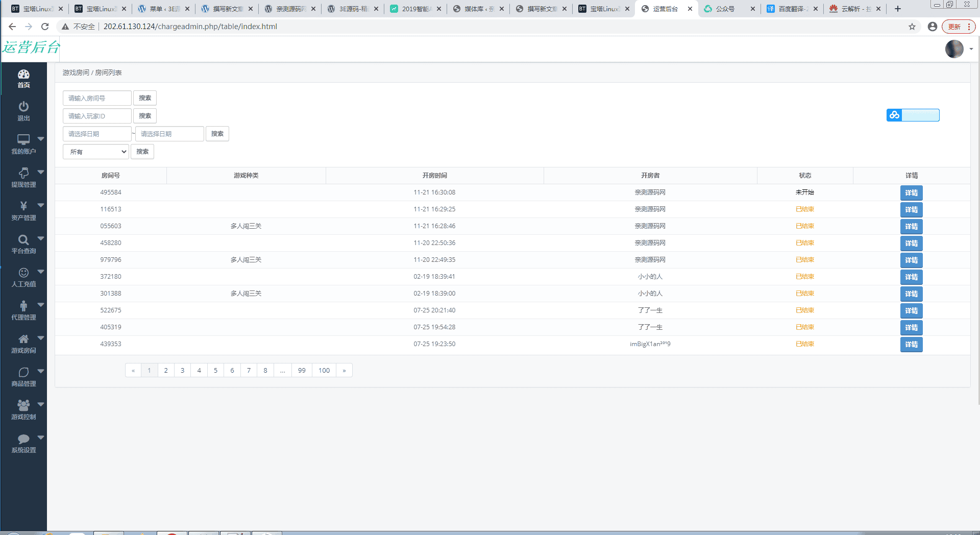Click 搜索 button next to room number field
Screen dimensions: 980x535
(x=145, y=98)
